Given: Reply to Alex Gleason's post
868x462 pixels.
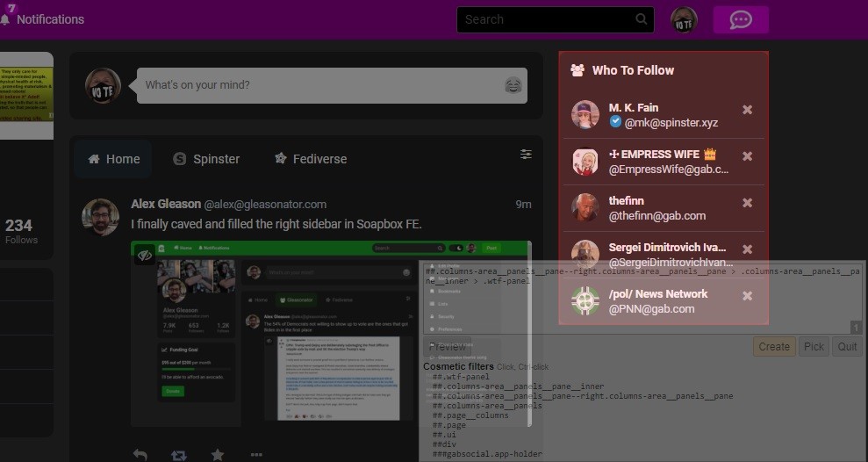Looking at the screenshot, I should point(140,454).
